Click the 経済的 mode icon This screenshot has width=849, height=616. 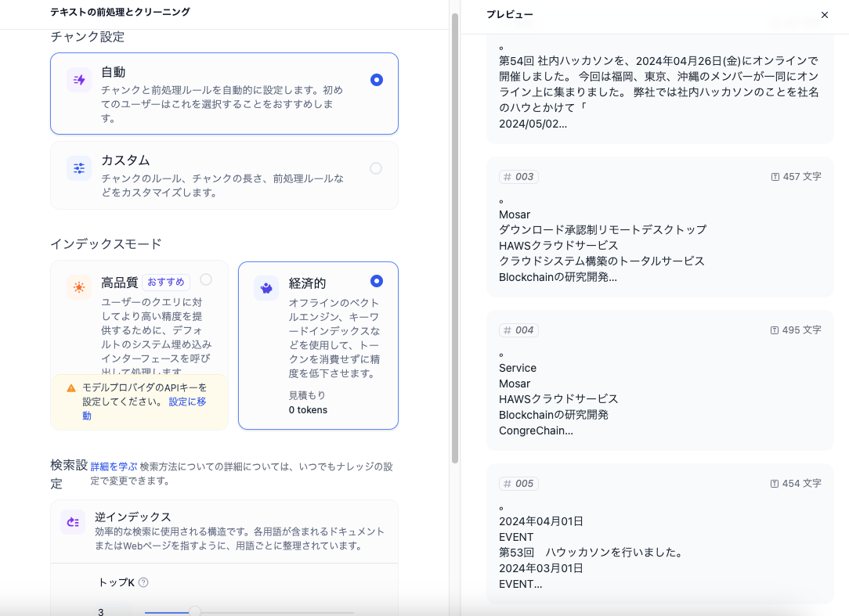point(266,287)
